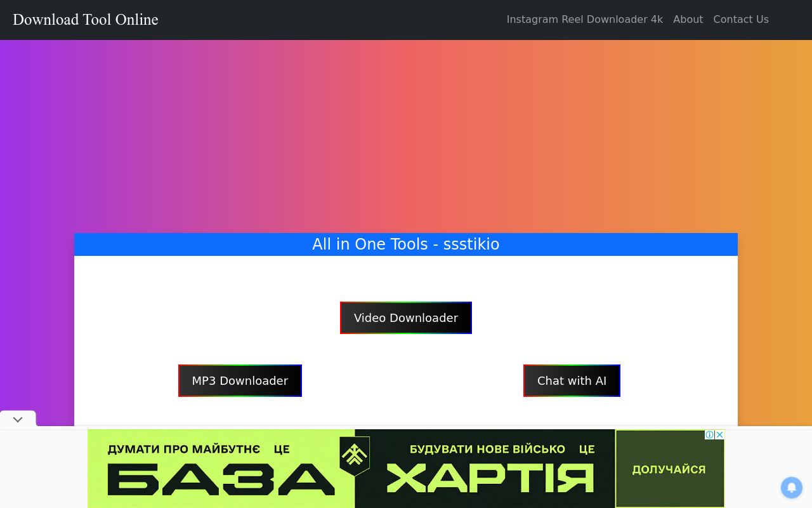Open the MP3 Downloader tool
Viewport: 812px width, 508px height.
(x=240, y=380)
